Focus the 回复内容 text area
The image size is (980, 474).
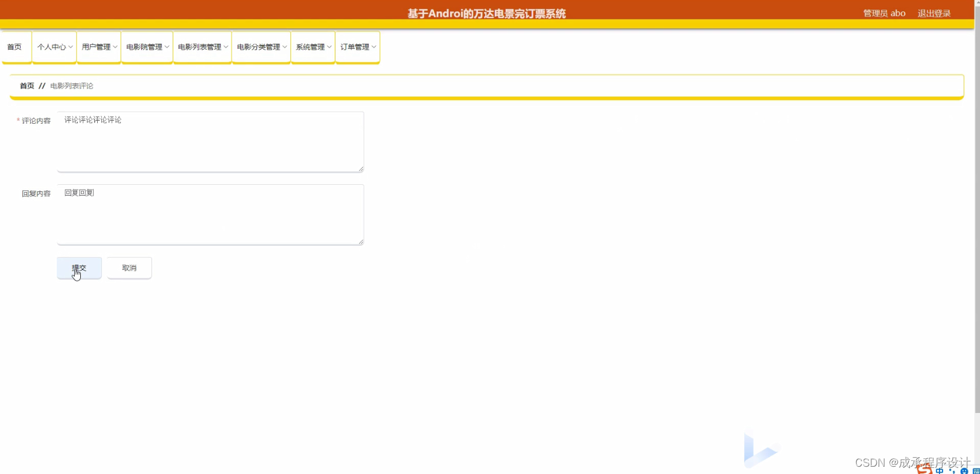pyautogui.click(x=211, y=214)
